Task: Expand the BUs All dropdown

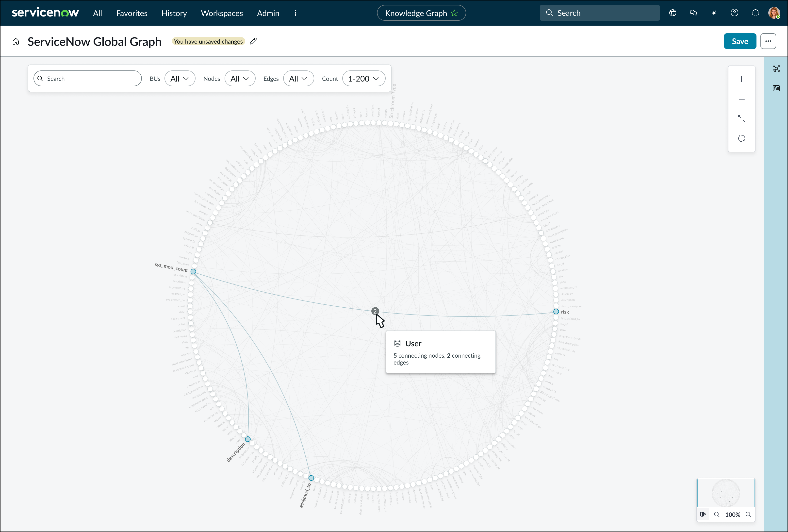Action: (180, 78)
